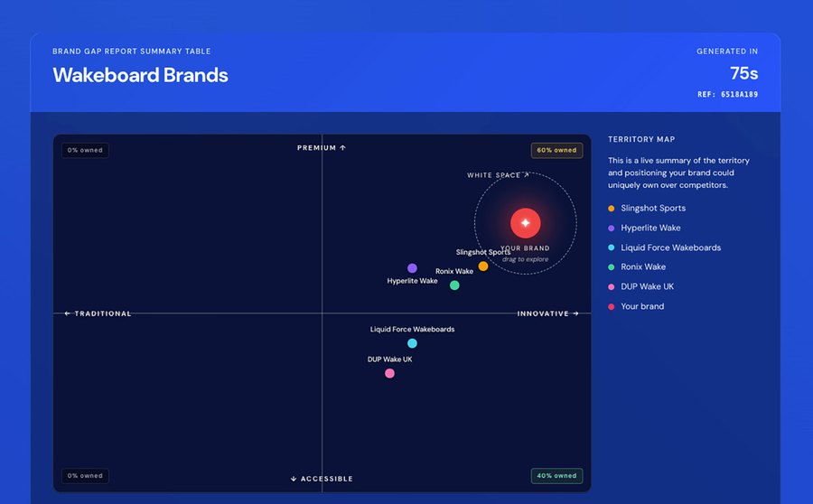Select the cyan Liquid Force Wakeboards dot on map
Image resolution: width=813 pixels, height=504 pixels.
pos(412,343)
